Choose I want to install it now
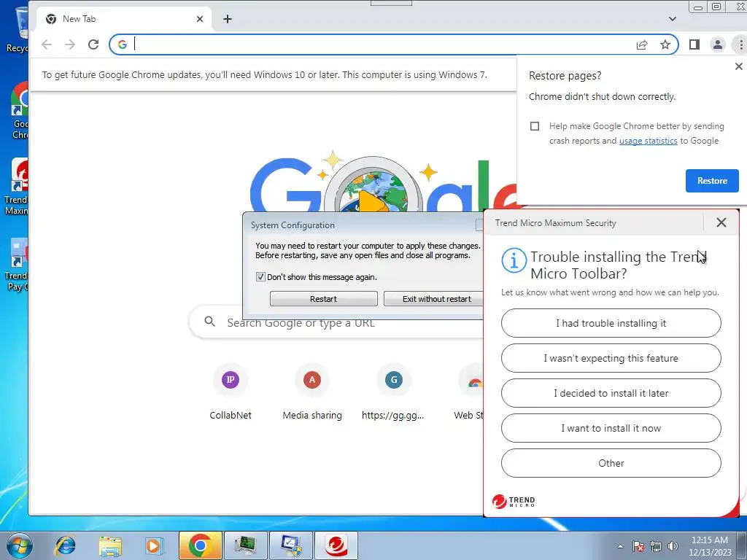The image size is (747, 560). (611, 428)
